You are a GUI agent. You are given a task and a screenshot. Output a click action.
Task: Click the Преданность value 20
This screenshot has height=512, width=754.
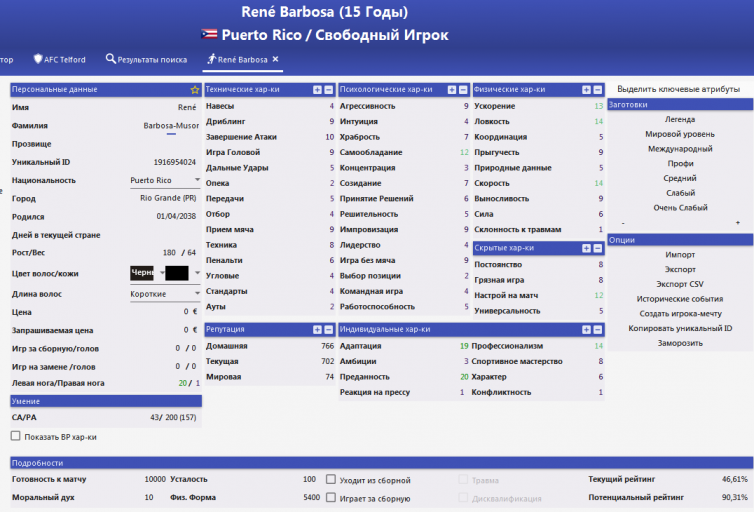464,377
